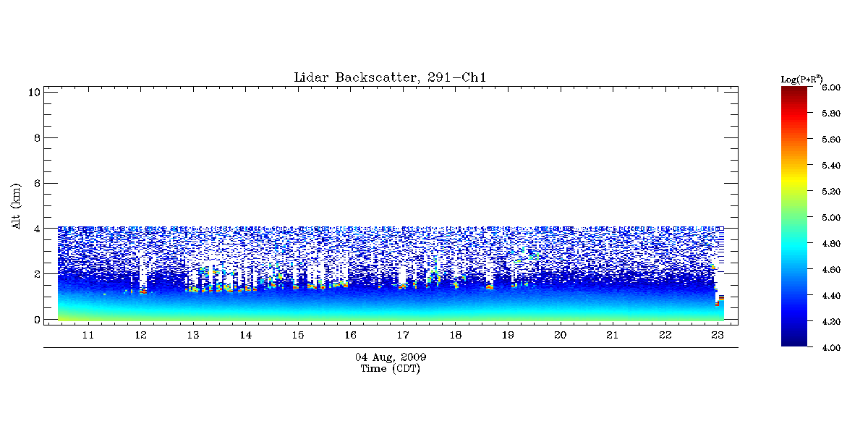
Task: Click colorbar label 5.80
Action: click(x=831, y=114)
